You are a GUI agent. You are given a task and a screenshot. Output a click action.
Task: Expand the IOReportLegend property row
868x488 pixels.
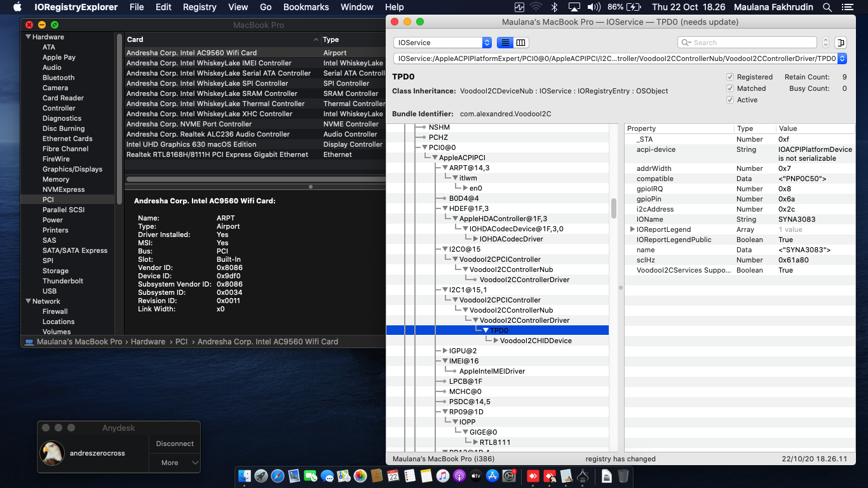point(632,229)
